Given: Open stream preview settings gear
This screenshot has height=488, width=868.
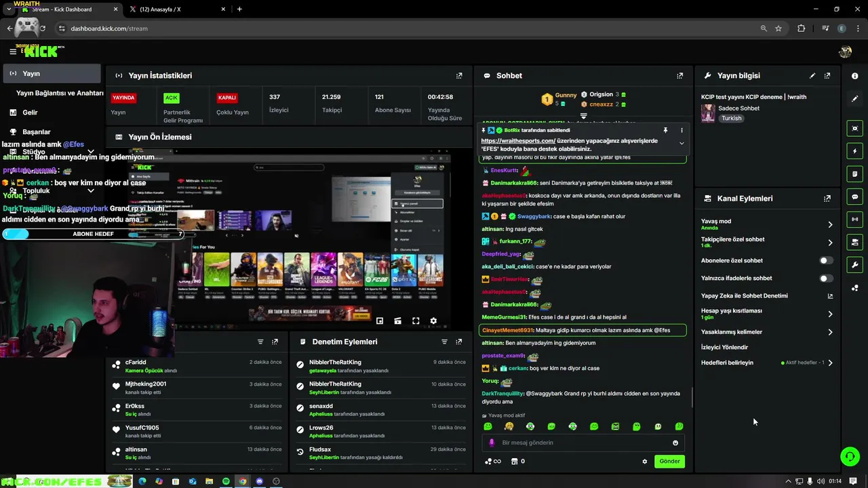Looking at the screenshot, I should tap(433, 321).
